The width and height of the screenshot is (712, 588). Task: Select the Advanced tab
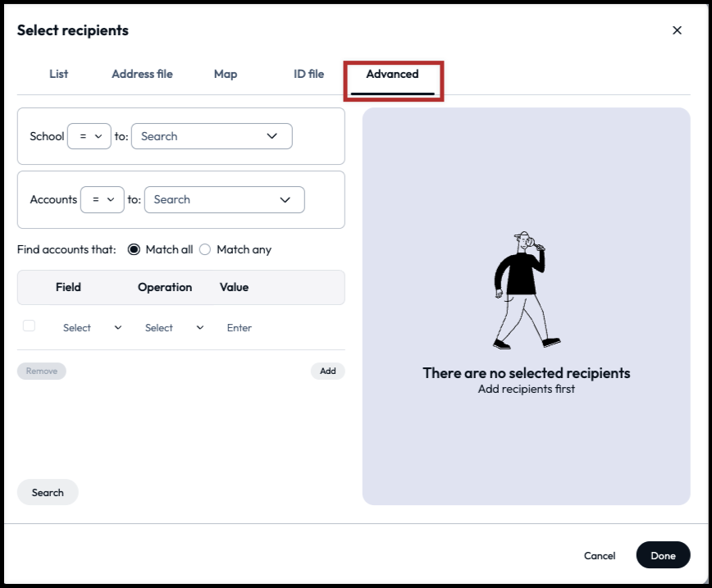point(392,74)
